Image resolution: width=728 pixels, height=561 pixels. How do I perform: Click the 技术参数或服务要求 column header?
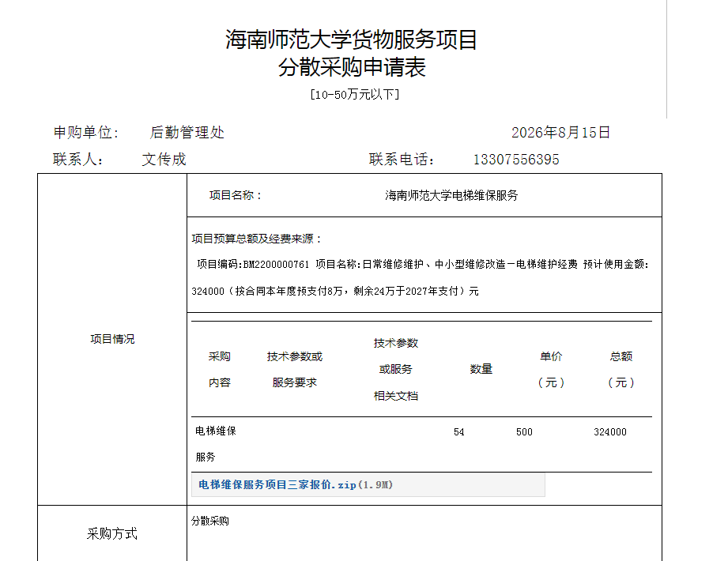click(294, 369)
